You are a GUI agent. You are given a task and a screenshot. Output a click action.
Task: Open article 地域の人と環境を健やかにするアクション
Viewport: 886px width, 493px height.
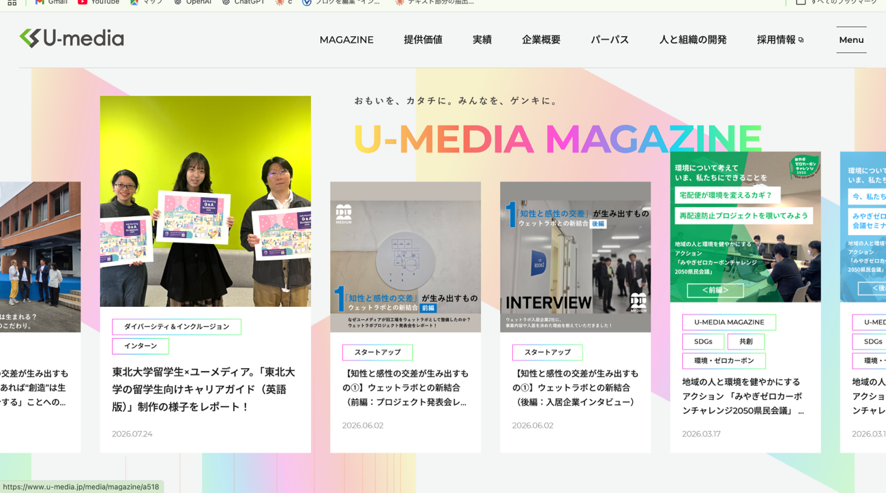(743, 396)
